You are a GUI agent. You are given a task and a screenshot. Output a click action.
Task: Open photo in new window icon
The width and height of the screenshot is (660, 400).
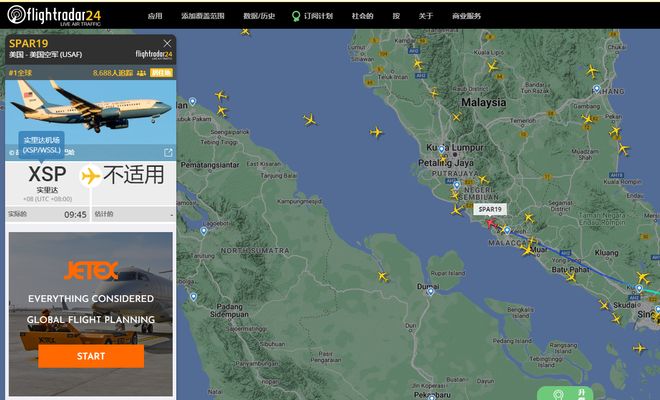click(168, 152)
